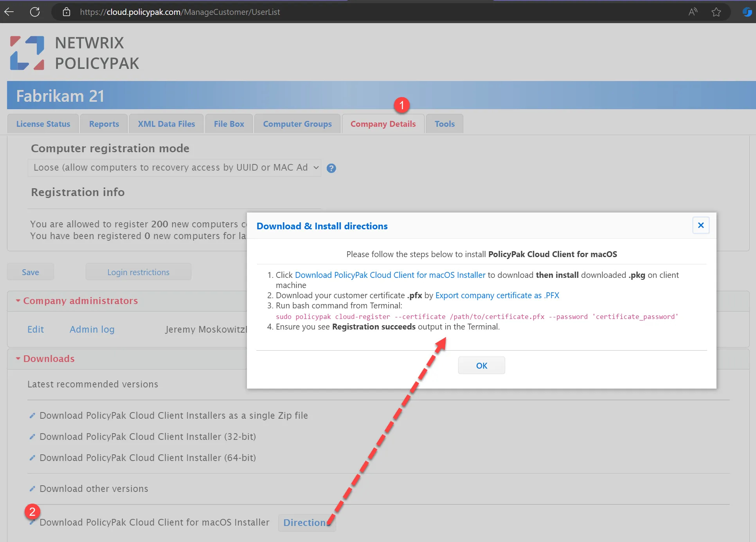Refresh the current page

pos(34,12)
